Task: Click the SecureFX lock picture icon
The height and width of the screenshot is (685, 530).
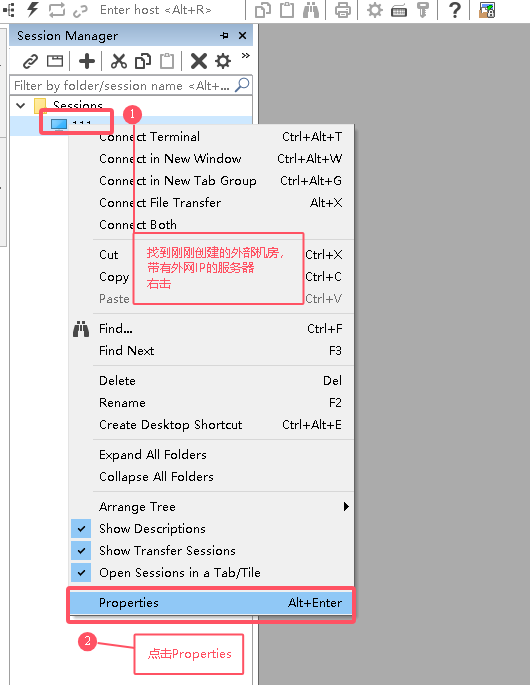Action: [487, 10]
